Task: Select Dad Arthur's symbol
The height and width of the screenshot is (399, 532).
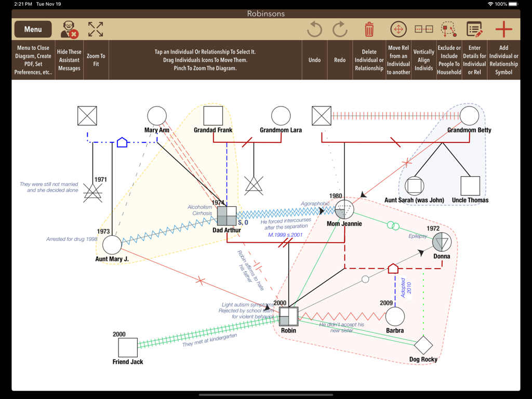Action: click(x=227, y=216)
